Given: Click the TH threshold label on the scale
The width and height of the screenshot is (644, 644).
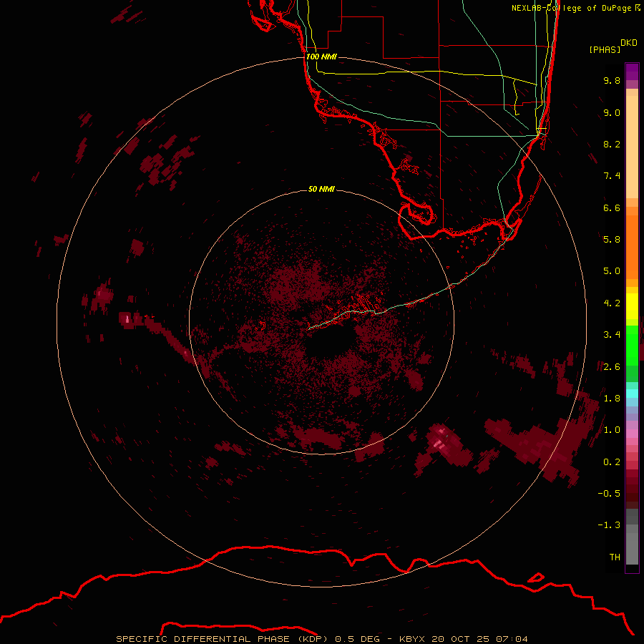Looking at the screenshot, I should tap(615, 557).
